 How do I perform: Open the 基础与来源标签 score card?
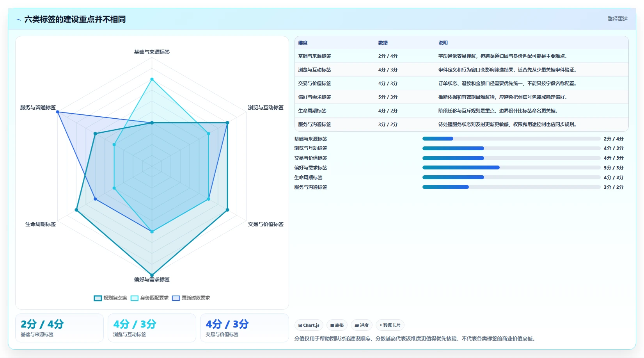click(59, 328)
